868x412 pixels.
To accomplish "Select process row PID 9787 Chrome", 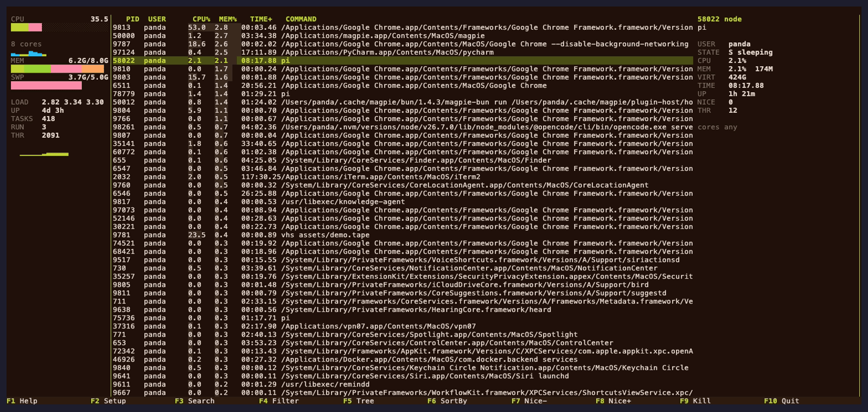I will coord(403,44).
